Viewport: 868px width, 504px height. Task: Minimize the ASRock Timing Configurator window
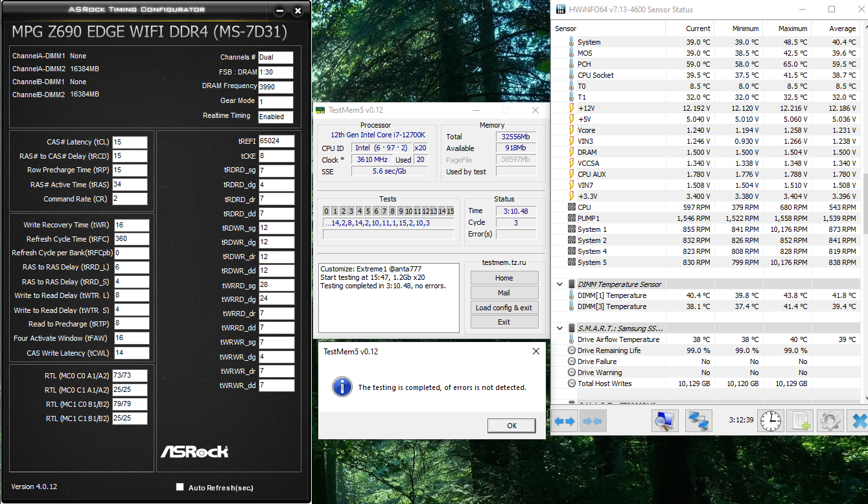pos(279,11)
